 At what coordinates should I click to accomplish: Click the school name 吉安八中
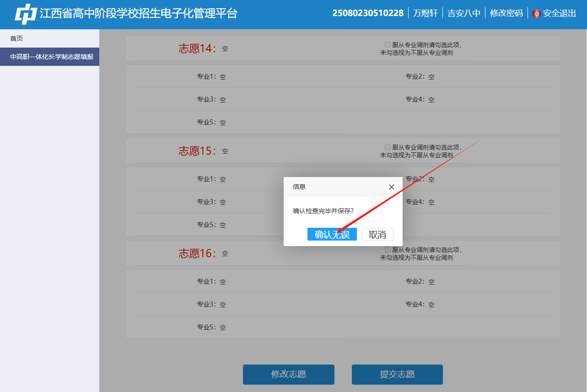[x=464, y=13]
